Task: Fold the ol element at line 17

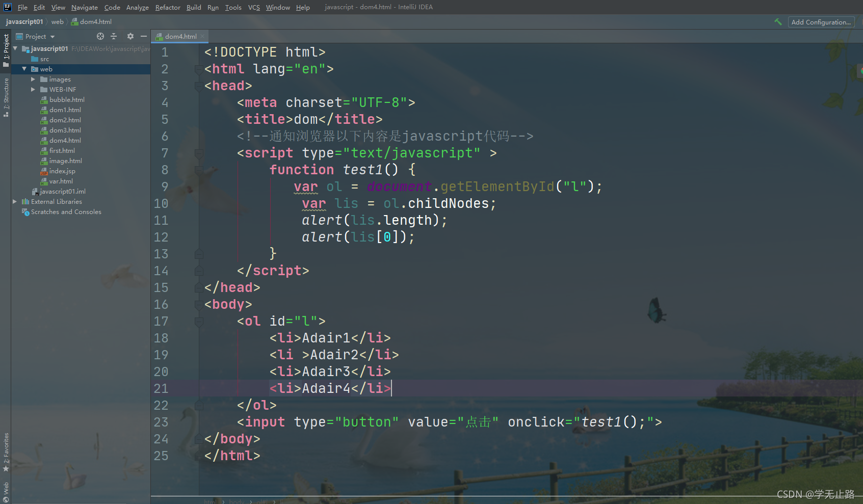Action: click(199, 321)
